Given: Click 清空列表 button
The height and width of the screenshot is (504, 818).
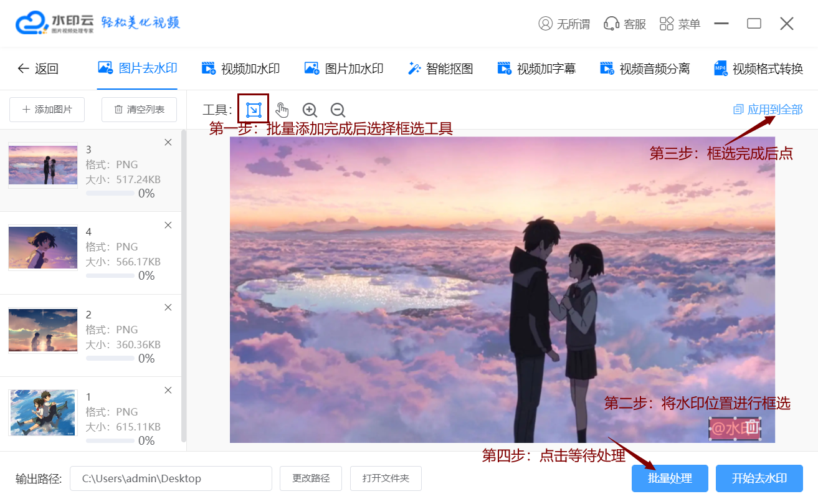Looking at the screenshot, I should [x=139, y=110].
